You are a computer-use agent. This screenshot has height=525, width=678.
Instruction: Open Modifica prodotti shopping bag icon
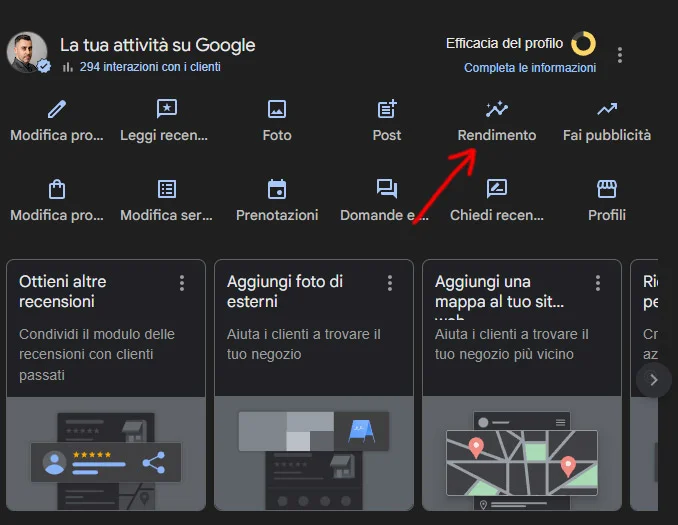(x=57, y=189)
